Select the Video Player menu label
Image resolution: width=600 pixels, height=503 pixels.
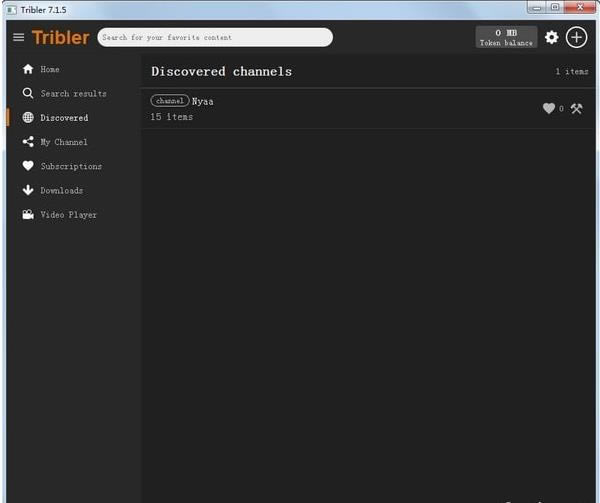coord(69,215)
